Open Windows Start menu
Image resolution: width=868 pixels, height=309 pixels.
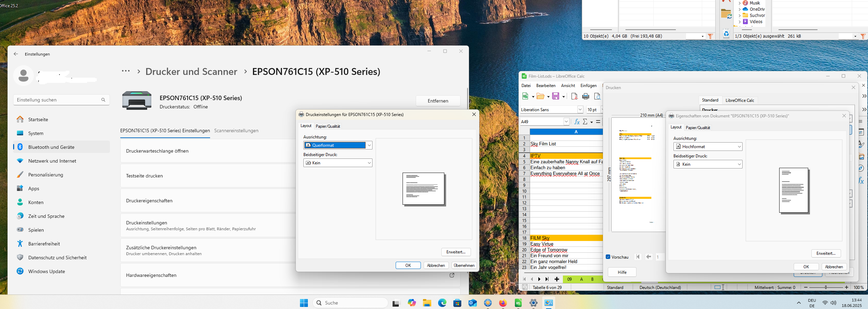pyautogui.click(x=304, y=303)
